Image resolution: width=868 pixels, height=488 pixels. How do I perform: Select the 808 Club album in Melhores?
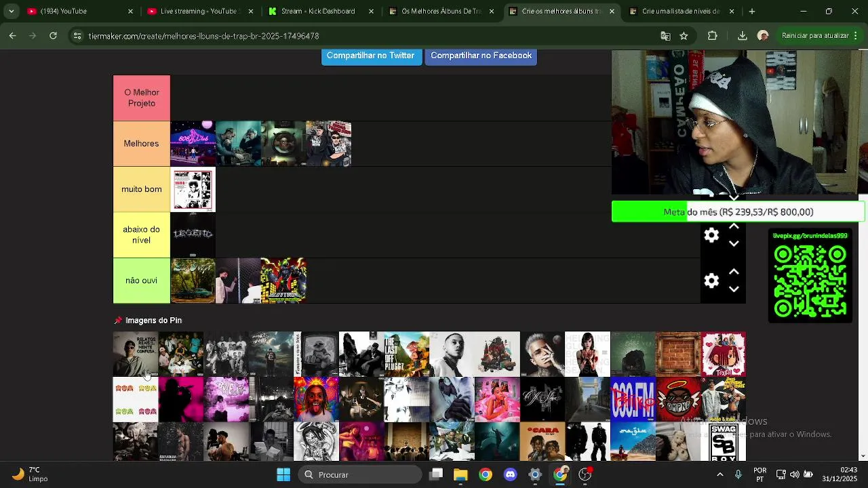pyautogui.click(x=193, y=144)
